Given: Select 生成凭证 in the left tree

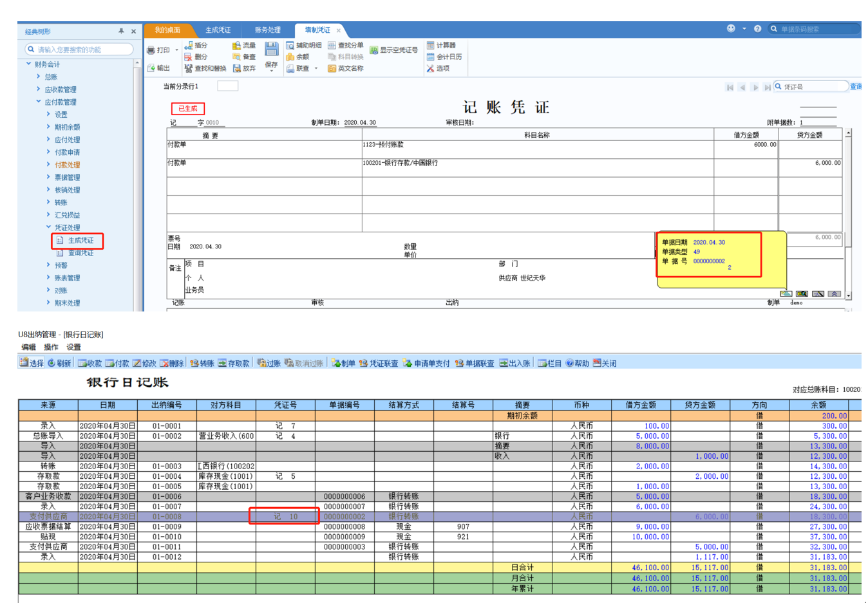Looking at the screenshot, I should pyautogui.click(x=80, y=240).
